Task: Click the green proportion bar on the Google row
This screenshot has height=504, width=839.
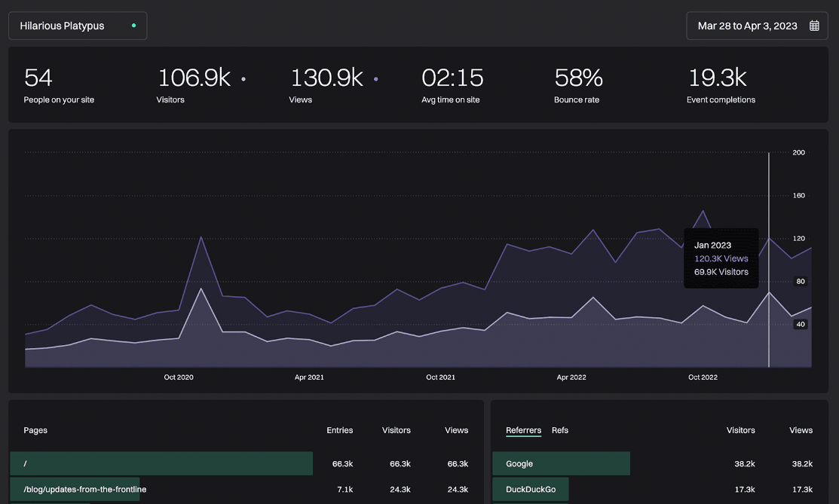Action: coord(588,463)
